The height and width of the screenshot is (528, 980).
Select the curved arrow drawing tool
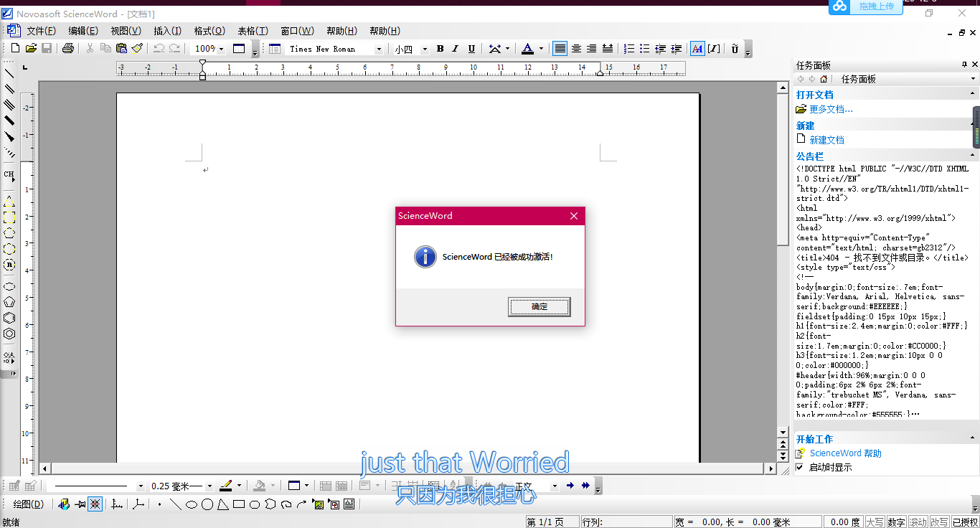302,504
